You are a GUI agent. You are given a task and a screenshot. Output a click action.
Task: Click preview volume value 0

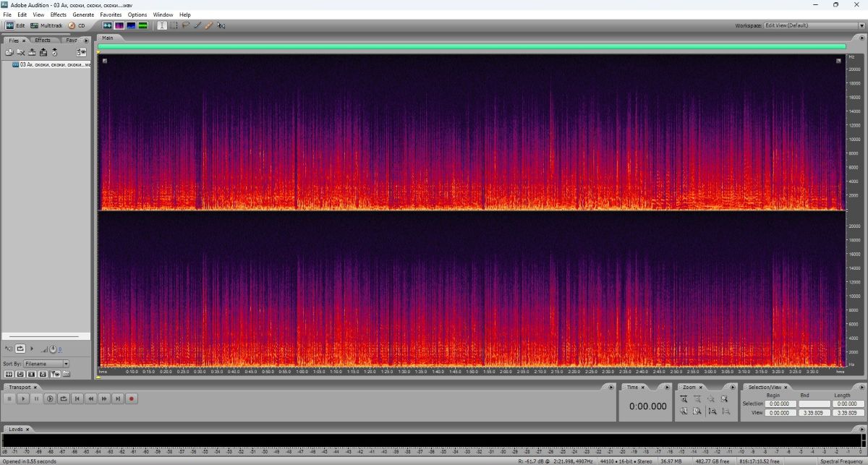pyautogui.click(x=60, y=349)
